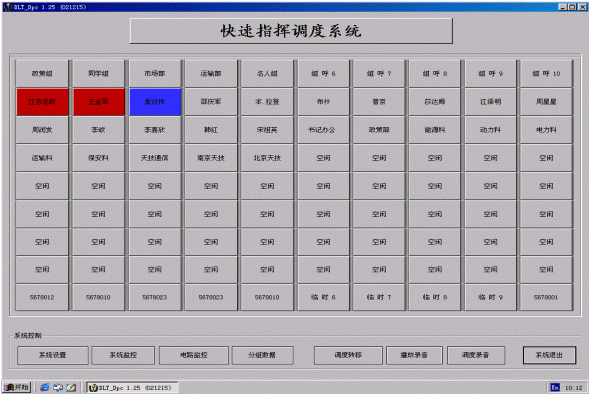Select the first red active cell 江苏龙虾
589x395 pixels.
tap(42, 102)
